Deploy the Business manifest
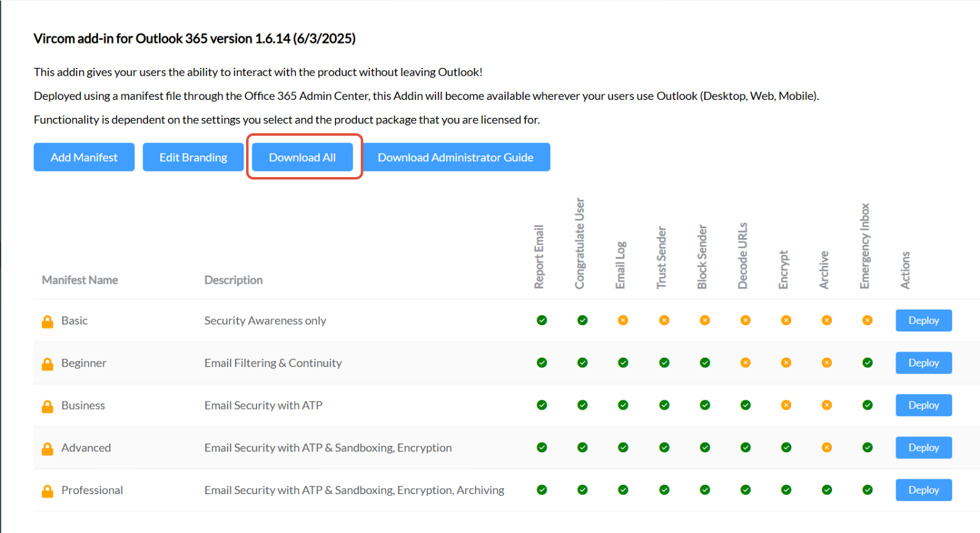This screenshot has width=980, height=533. click(923, 405)
